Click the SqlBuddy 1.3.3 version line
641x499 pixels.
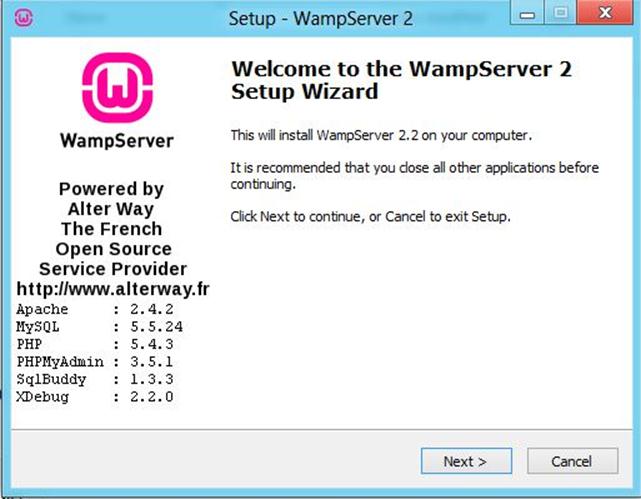click(95, 379)
